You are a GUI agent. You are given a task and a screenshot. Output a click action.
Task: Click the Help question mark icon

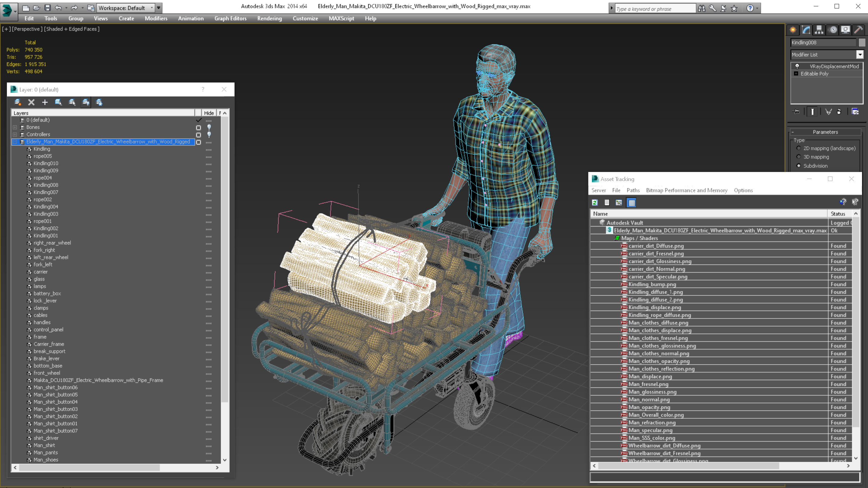pos(750,8)
